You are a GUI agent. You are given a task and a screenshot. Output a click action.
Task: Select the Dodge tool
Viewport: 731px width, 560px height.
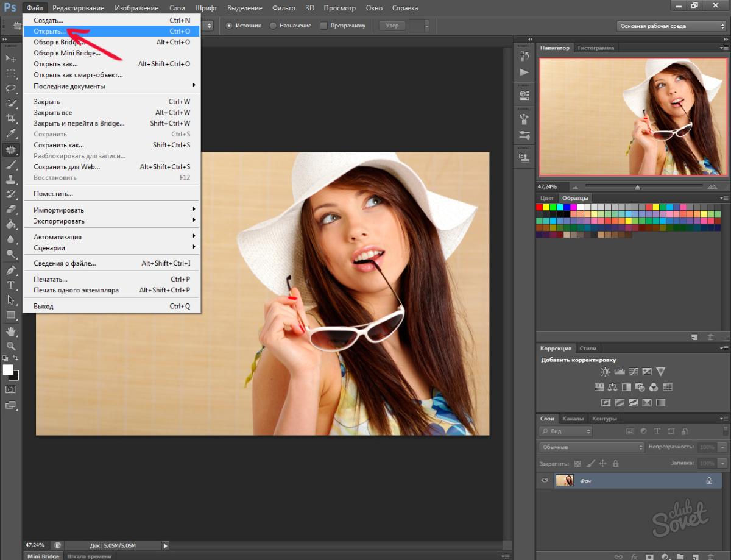tap(10, 254)
